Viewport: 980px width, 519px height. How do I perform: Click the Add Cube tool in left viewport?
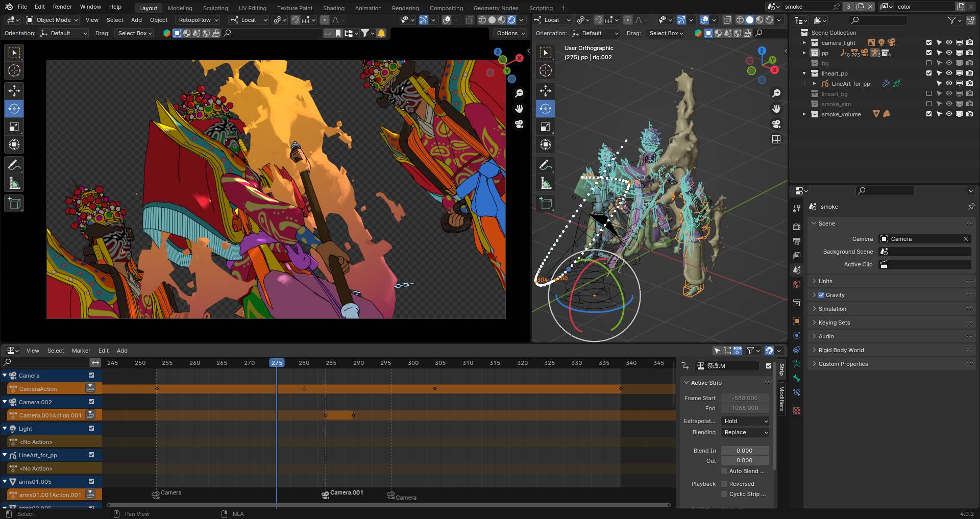pyautogui.click(x=14, y=204)
